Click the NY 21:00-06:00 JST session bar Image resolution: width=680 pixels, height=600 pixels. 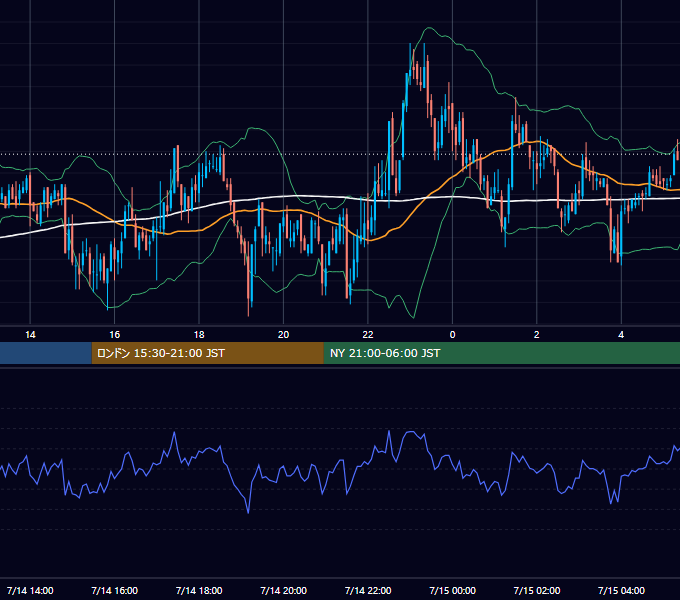(502, 353)
